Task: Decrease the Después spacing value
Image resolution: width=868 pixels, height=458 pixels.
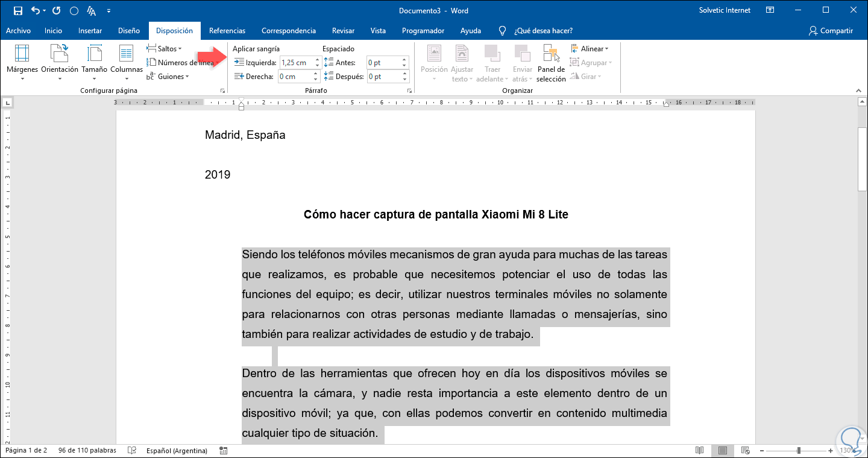Action: pos(405,80)
